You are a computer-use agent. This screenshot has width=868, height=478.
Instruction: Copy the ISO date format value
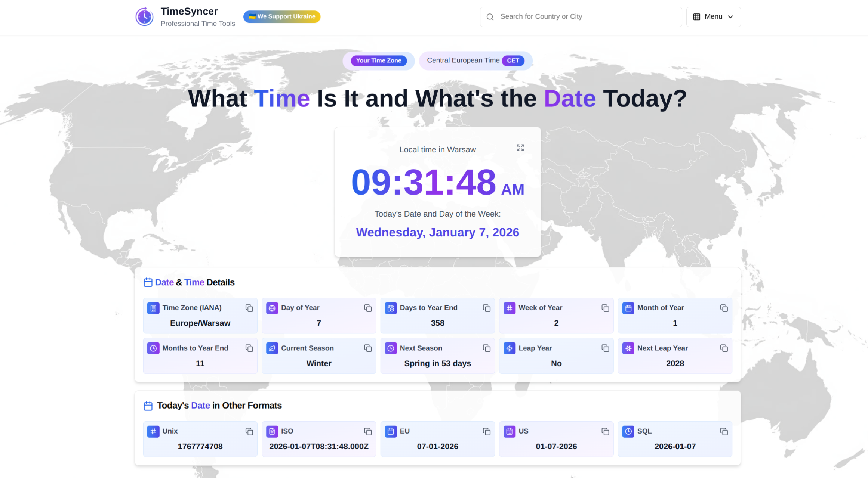[x=368, y=431]
